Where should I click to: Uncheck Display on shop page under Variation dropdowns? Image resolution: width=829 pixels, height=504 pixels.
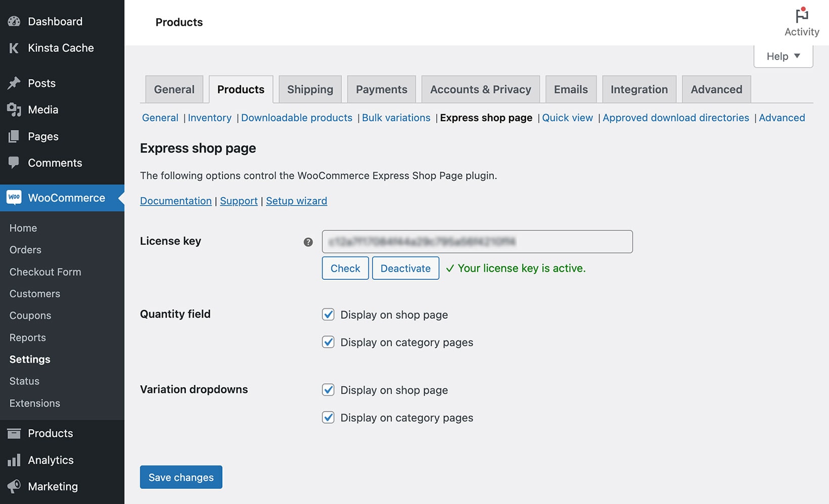tap(328, 389)
